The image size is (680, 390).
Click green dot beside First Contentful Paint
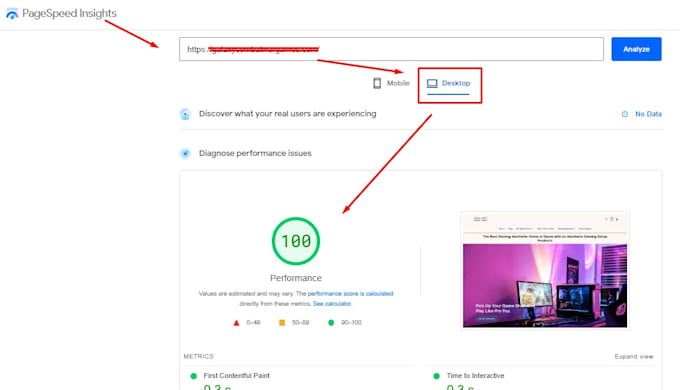coord(193,376)
